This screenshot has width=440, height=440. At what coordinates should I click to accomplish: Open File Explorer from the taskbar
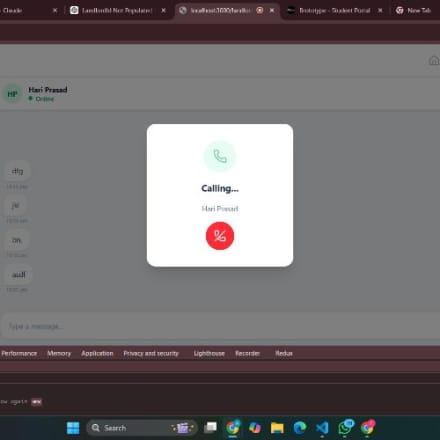[277, 428]
